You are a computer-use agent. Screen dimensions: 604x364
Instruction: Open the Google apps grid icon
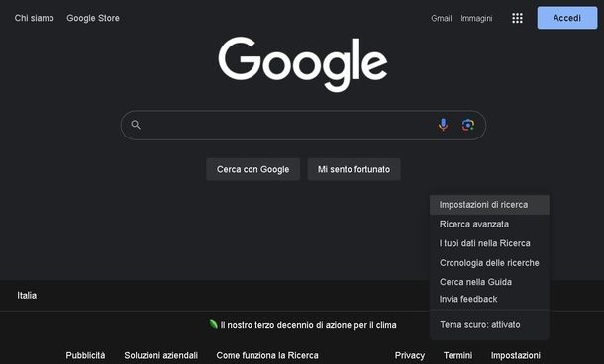click(x=517, y=18)
